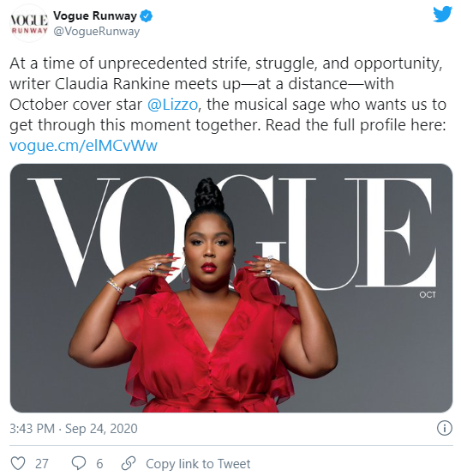Open the @Lizzo mention link

click(x=172, y=105)
